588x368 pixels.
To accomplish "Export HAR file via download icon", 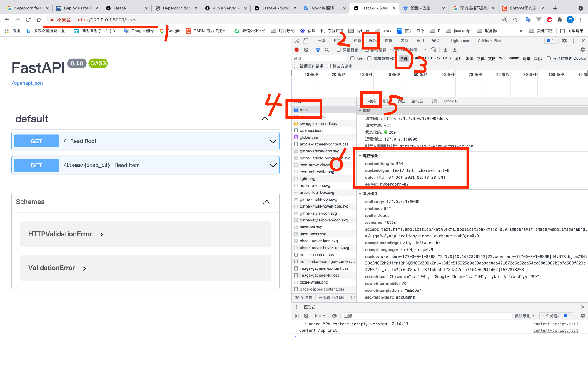I will tap(455, 49).
